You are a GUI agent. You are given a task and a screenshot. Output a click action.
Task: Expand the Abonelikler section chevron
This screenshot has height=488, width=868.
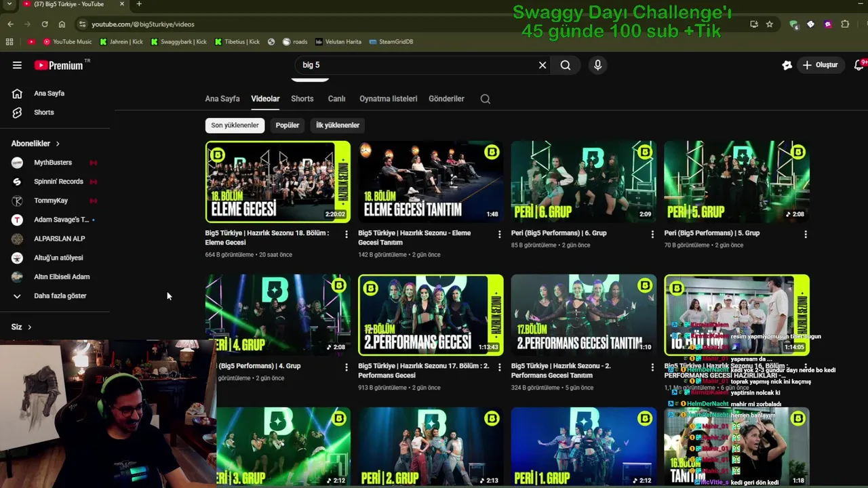tap(58, 144)
